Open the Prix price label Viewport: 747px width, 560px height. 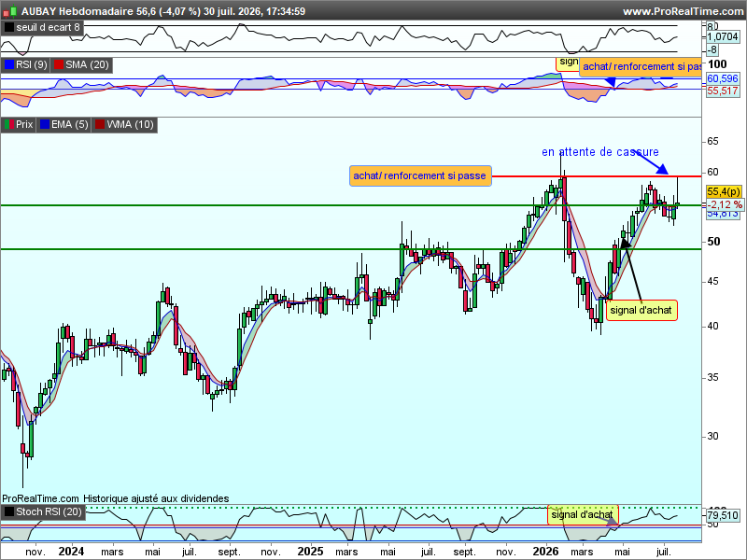click(x=24, y=125)
